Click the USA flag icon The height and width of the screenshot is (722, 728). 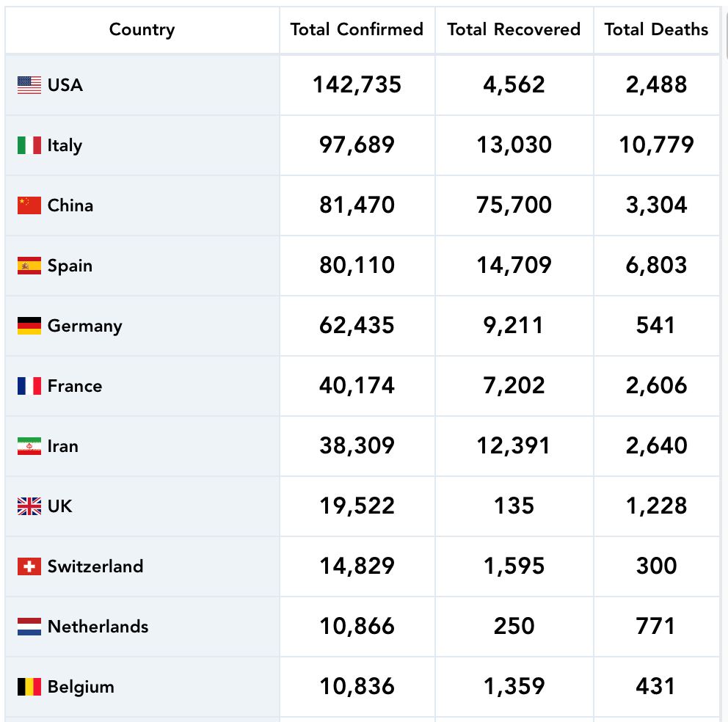(29, 85)
